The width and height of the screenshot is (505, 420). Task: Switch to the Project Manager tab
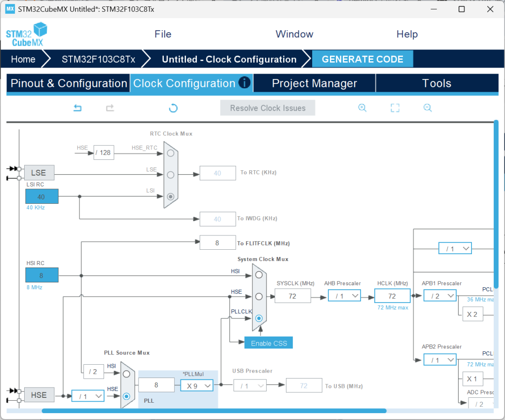[x=314, y=83]
